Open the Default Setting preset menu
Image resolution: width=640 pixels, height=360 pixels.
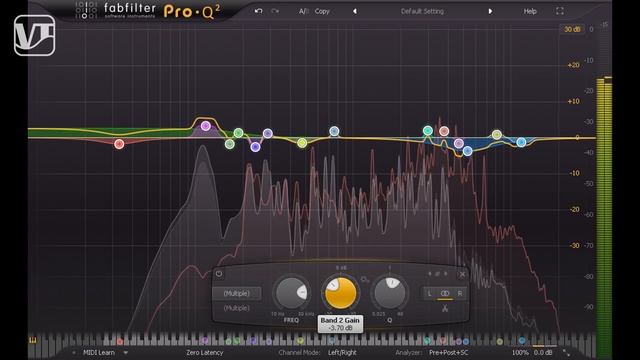point(422,11)
